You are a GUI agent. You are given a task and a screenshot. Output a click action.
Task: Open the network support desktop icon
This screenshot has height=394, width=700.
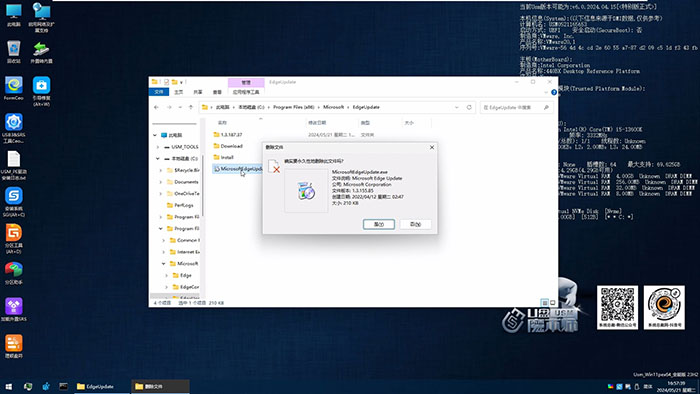point(41,17)
